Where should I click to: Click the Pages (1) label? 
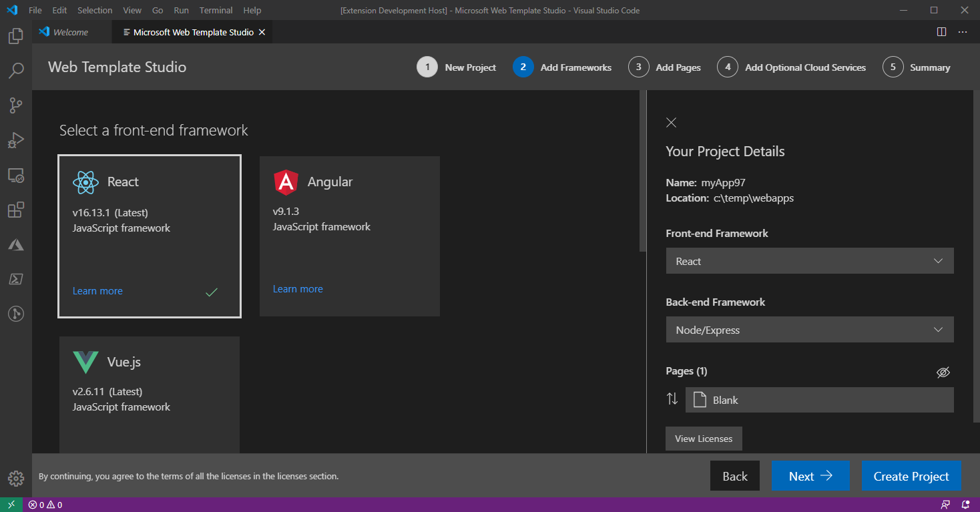[x=686, y=371]
